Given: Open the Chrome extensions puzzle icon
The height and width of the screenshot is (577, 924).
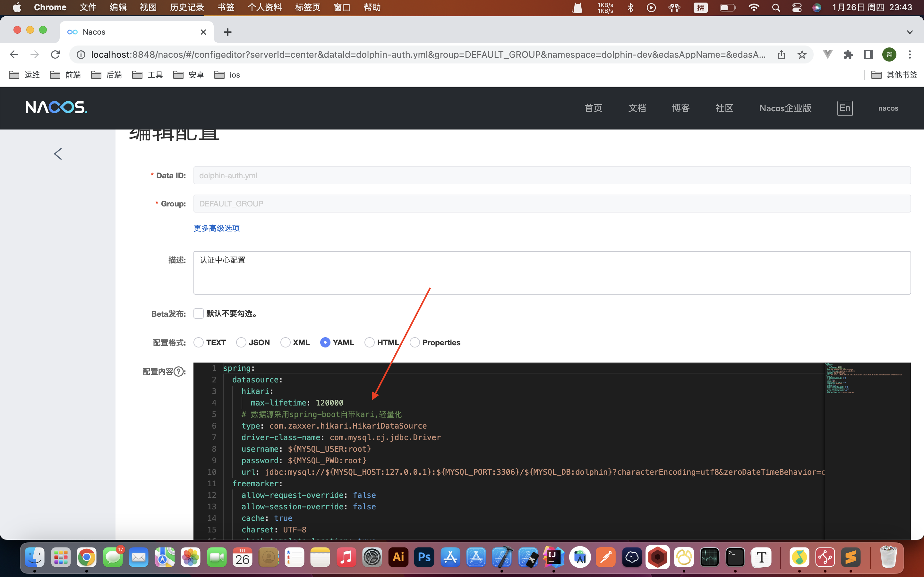Looking at the screenshot, I should 848,54.
